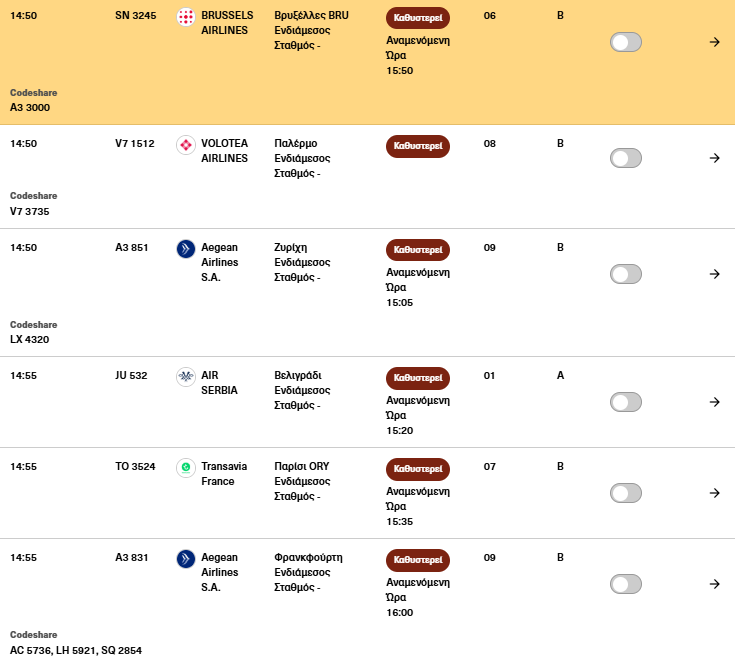
Task: Click destination Φρανκφούρτη
Action: (x=308, y=558)
